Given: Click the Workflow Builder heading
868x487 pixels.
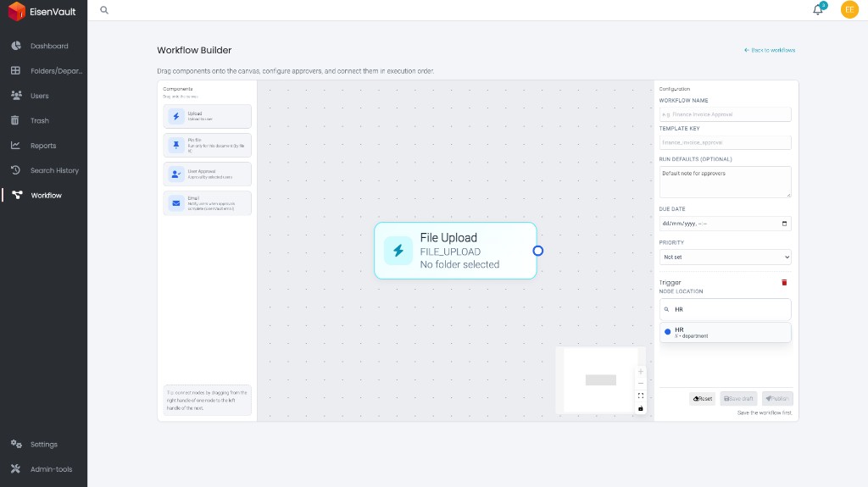Looking at the screenshot, I should tap(194, 50).
